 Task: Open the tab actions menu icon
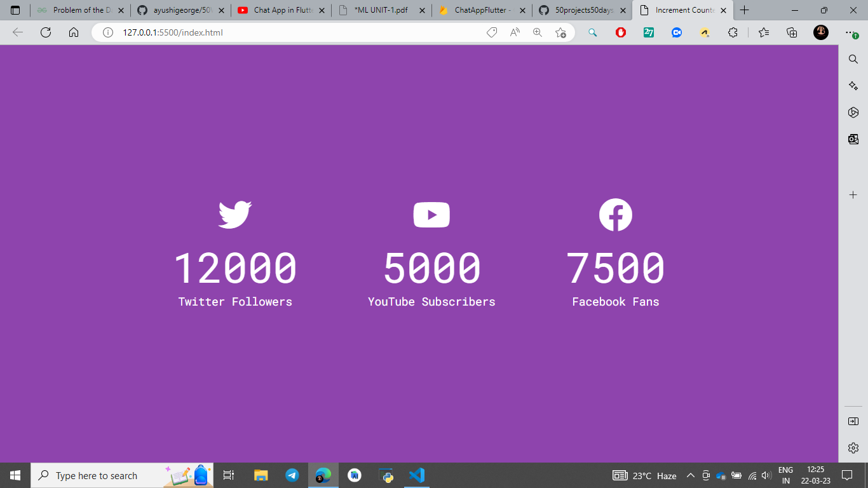point(15,10)
